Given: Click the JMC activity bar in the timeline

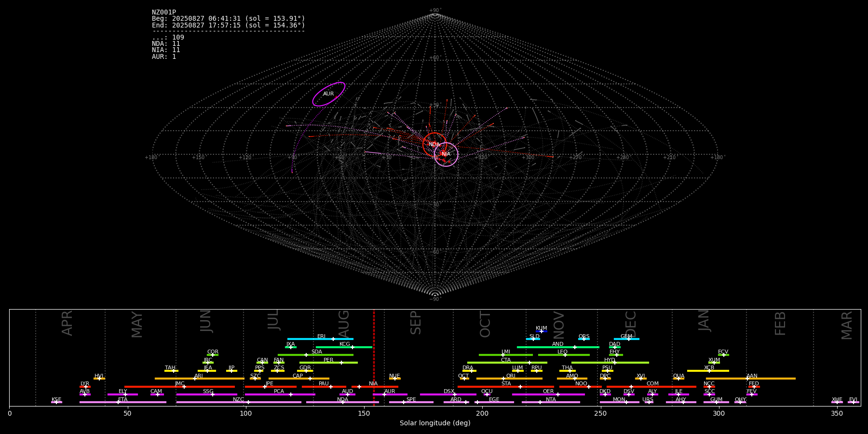Looking at the screenshot, I should 180,387.
